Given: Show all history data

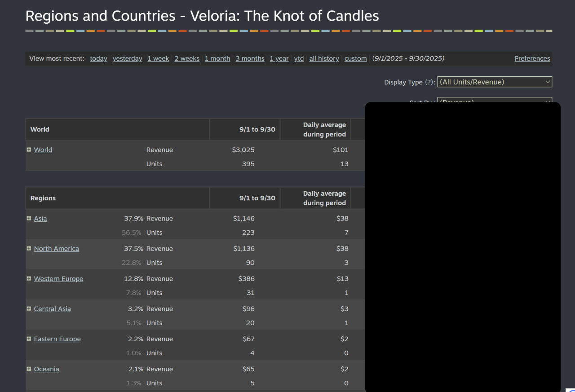Looking at the screenshot, I should [x=324, y=59].
